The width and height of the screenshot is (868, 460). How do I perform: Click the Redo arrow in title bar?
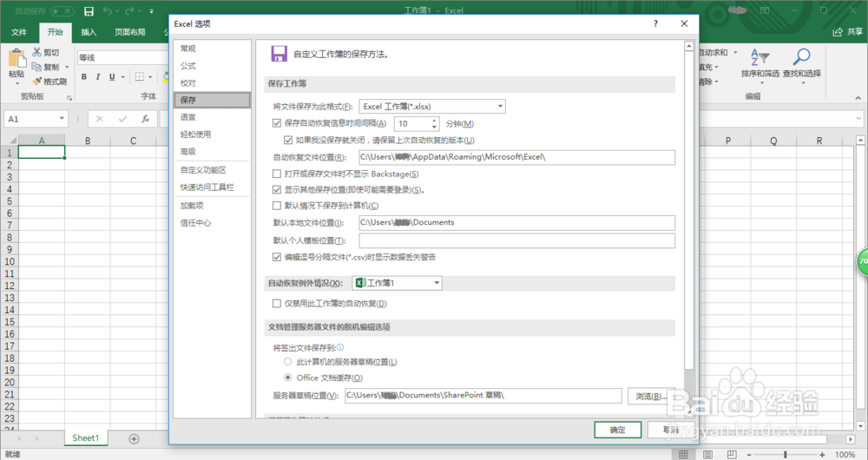click(x=129, y=11)
